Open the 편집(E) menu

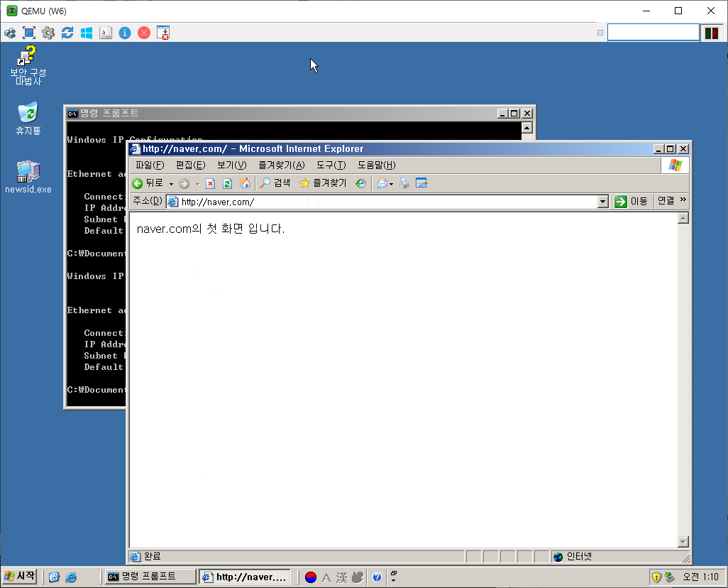[x=191, y=165]
